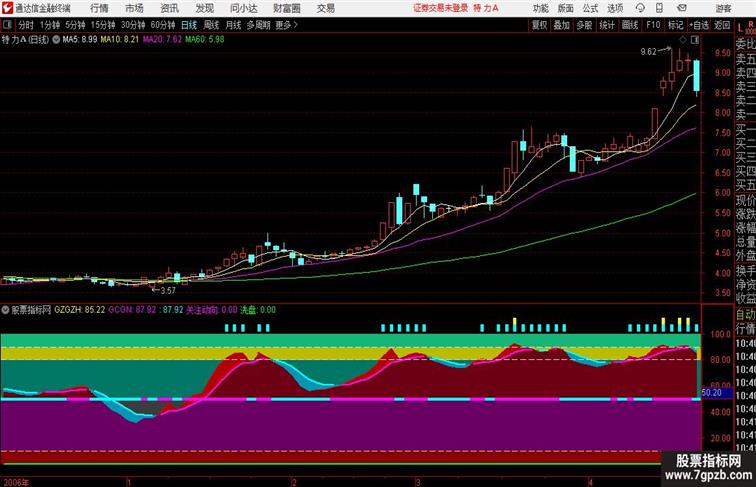This screenshot has height=487, width=756.
Task: Click the 3.57 low price annotation
Action: tap(168, 290)
